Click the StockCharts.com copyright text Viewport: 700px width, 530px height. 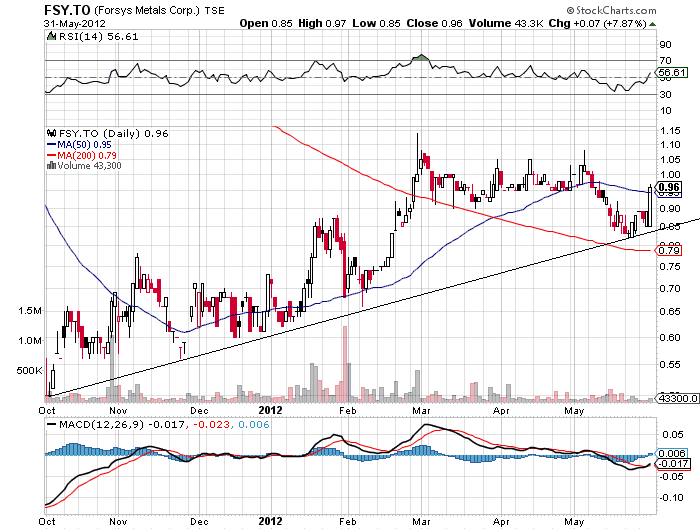coord(611,10)
